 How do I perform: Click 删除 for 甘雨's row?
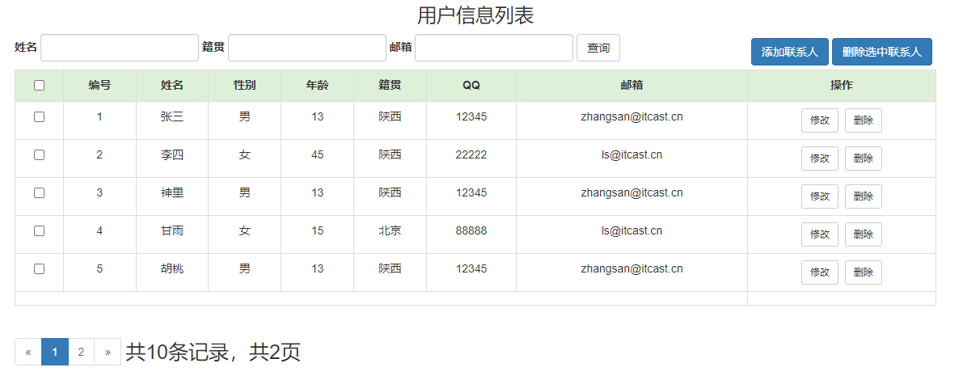(864, 234)
